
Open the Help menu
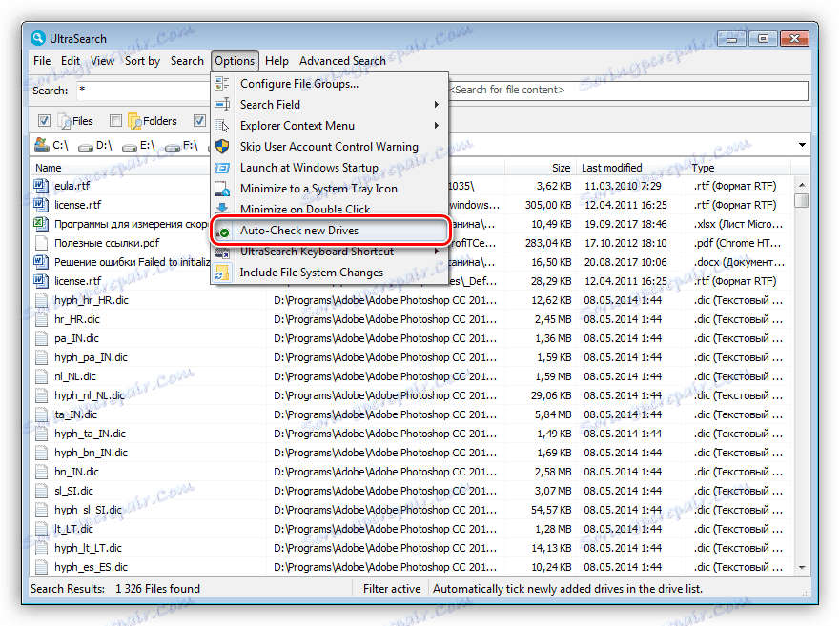pyautogui.click(x=277, y=61)
